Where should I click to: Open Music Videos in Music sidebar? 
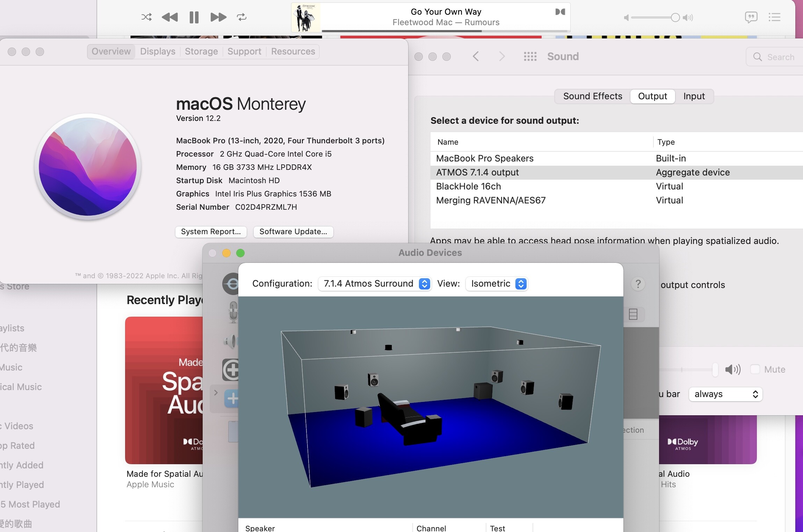point(17,426)
